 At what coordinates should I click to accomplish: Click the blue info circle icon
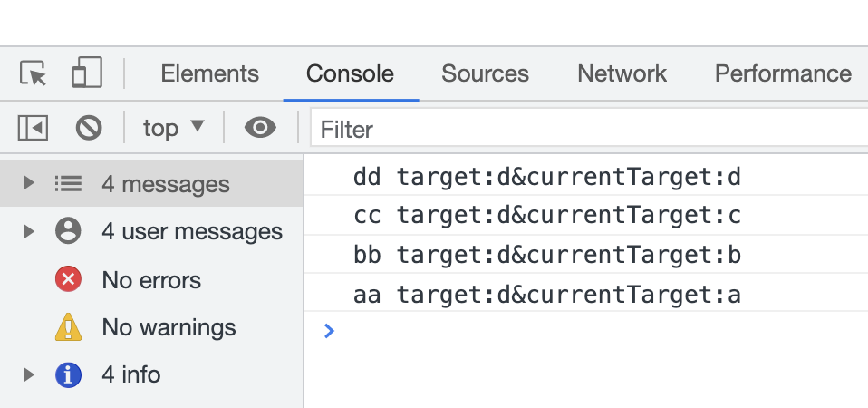click(69, 374)
